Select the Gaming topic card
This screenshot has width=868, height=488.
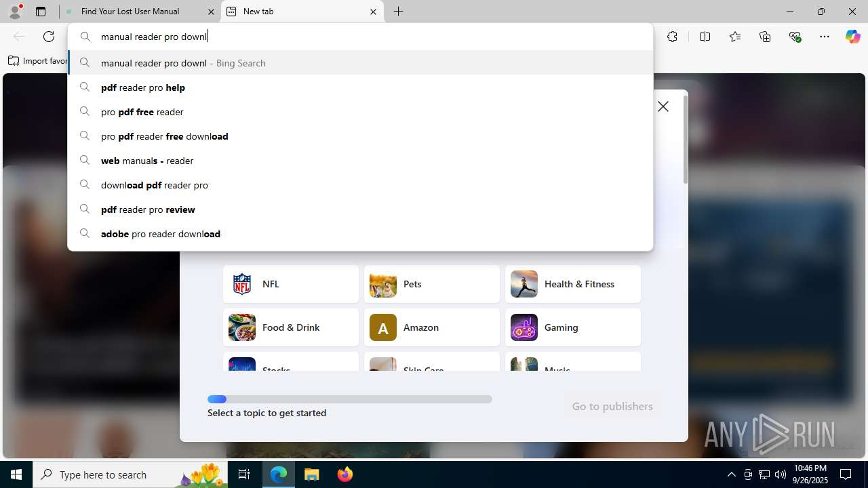click(573, 327)
